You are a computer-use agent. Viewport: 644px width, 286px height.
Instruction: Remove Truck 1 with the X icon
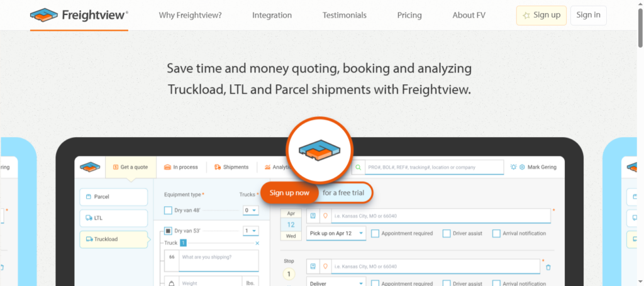coord(257,243)
